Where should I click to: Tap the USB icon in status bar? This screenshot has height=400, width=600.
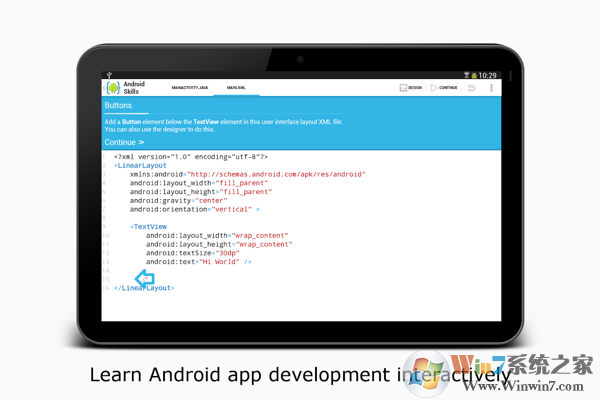[109, 75]
